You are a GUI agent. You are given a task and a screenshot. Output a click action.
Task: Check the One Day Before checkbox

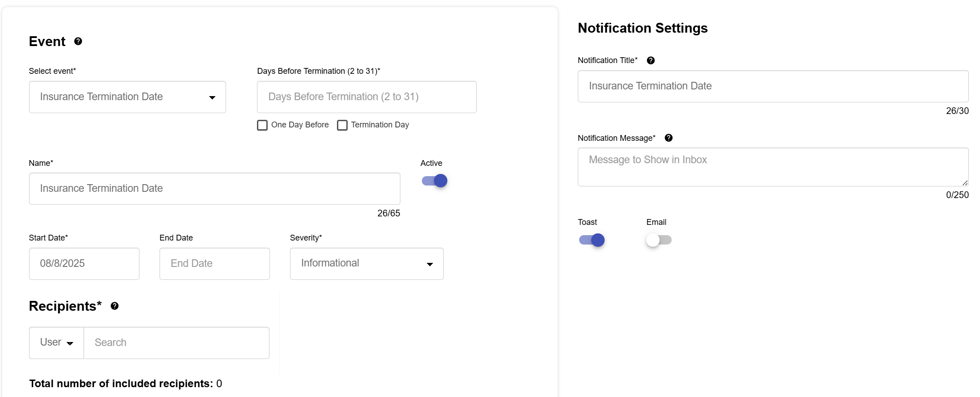263,125
